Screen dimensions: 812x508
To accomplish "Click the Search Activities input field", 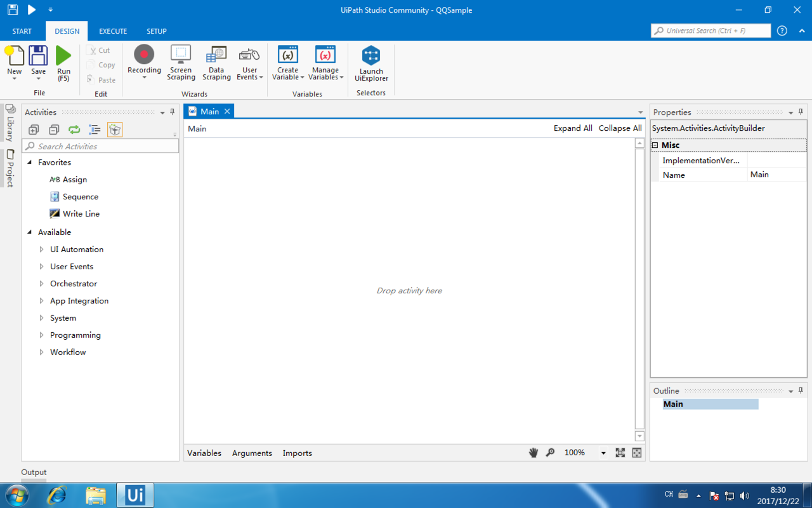I will 101,146.
